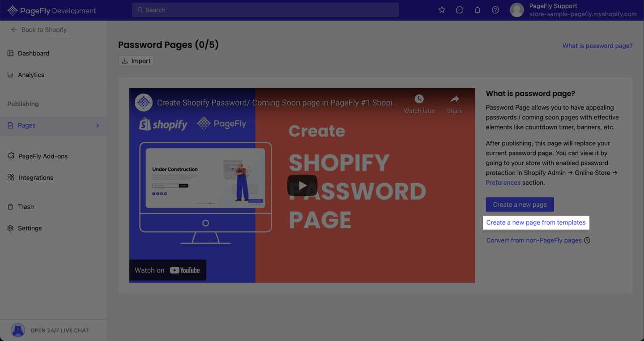Open the chat message bubble icon
The height and width of the screenshot is (341, 644).
[460, 10]
